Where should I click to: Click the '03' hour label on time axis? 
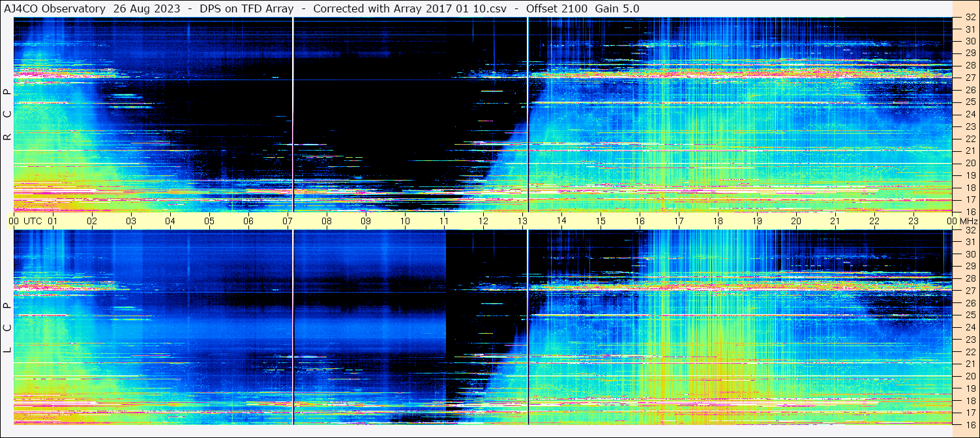(x=131, y=221)
